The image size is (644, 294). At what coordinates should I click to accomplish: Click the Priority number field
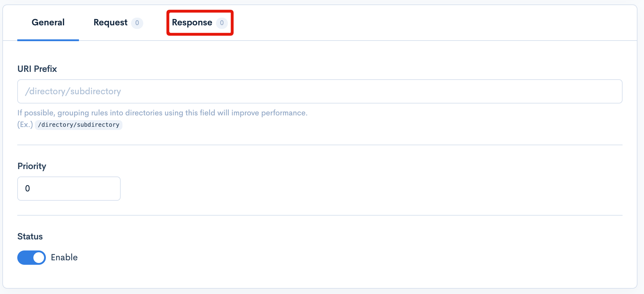coord(69,188)
